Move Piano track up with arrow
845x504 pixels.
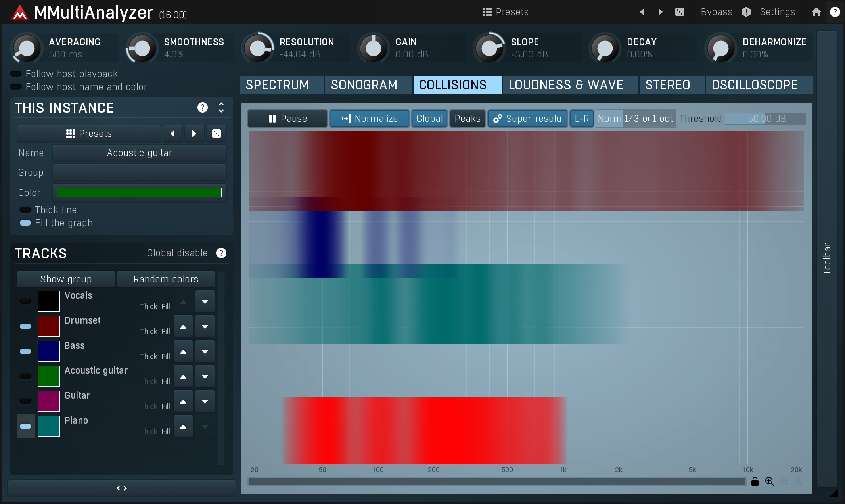coord(183,427)
